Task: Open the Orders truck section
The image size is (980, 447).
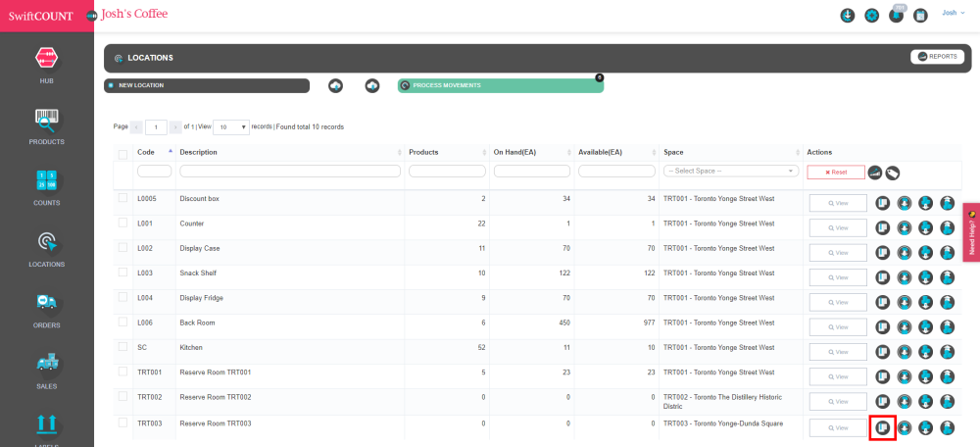Action: pyautogui.click(x=46, y=310)
